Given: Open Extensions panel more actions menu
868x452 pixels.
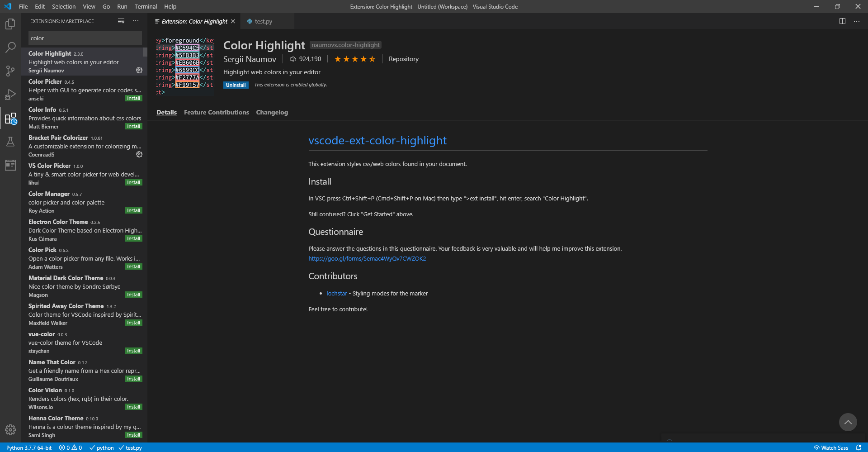Looking at the screenshot, I should tap(136, 21).
